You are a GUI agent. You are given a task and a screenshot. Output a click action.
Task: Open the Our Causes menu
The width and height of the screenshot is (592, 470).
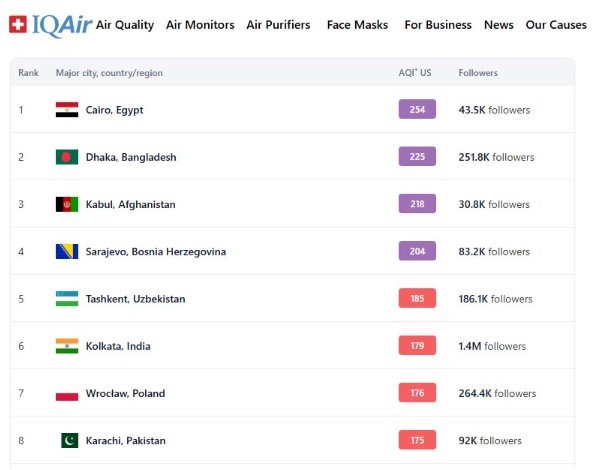[x=556, y=25]
